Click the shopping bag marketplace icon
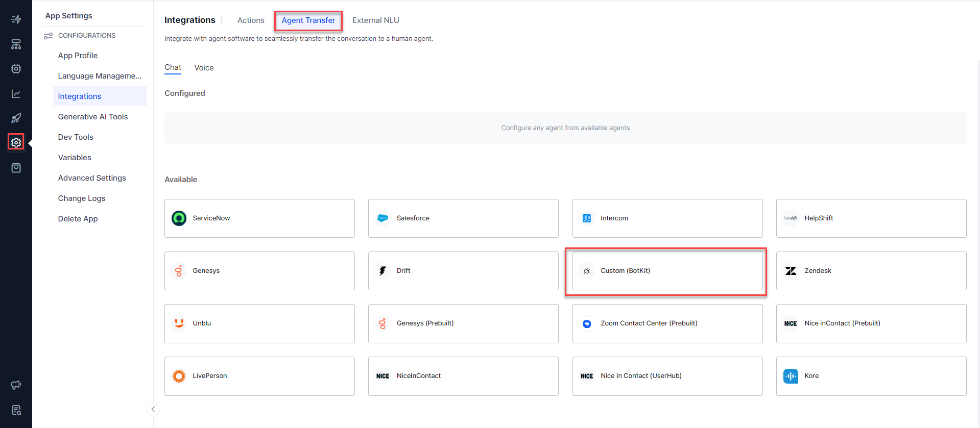 point(16,168)
